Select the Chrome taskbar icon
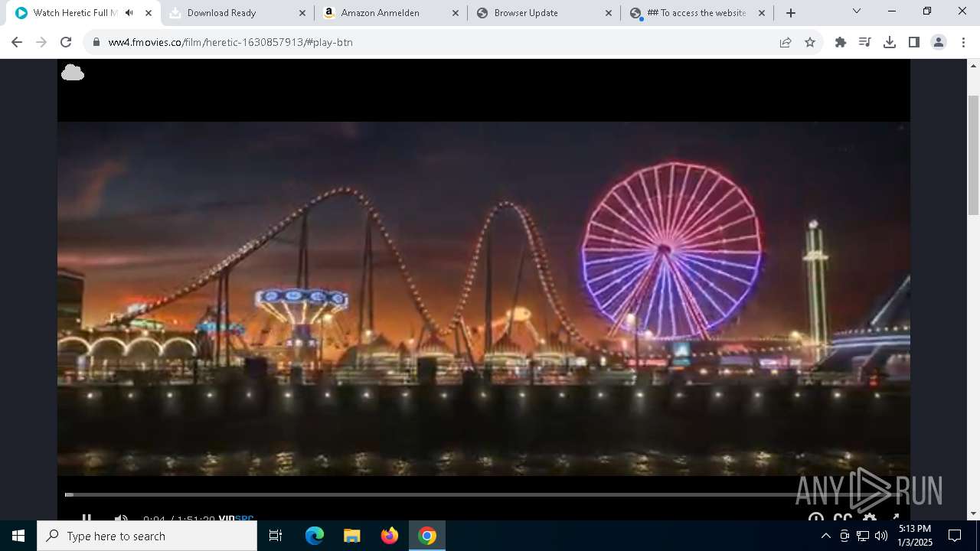 coord(427,536)
